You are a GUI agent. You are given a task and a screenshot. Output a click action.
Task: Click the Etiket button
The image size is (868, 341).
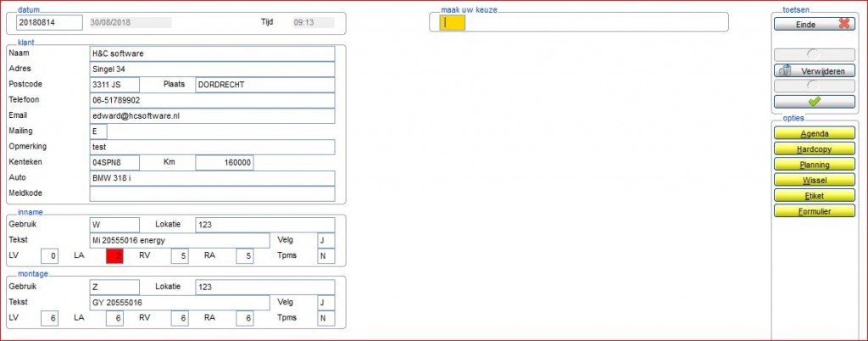(815, 195)
